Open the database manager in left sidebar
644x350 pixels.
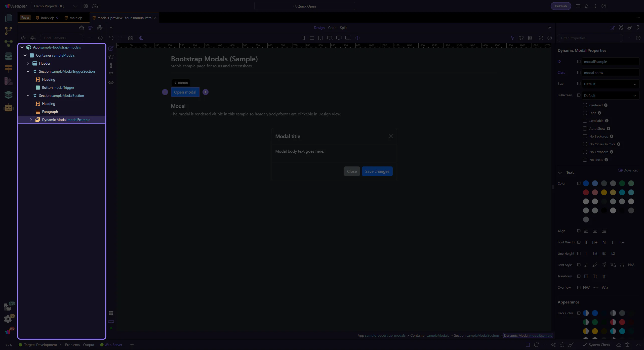click(x=8, y=56)
